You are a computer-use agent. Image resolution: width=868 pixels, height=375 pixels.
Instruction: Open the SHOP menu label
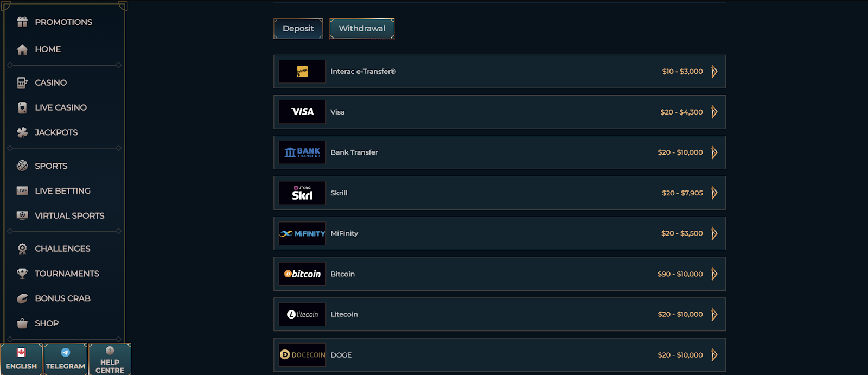47,323
